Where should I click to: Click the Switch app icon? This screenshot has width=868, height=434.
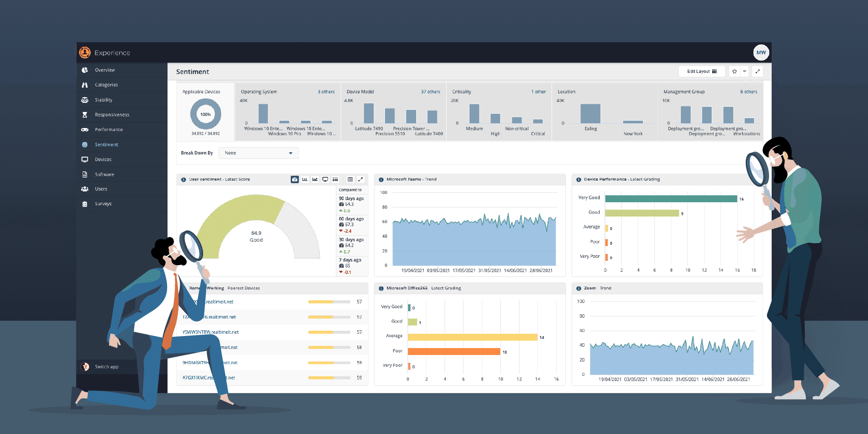click(85, 367)
